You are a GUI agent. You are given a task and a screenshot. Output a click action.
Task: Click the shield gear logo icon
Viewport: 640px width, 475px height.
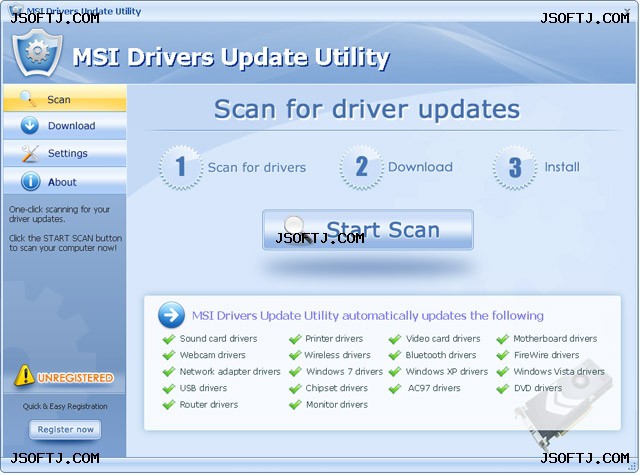(37, 53)
